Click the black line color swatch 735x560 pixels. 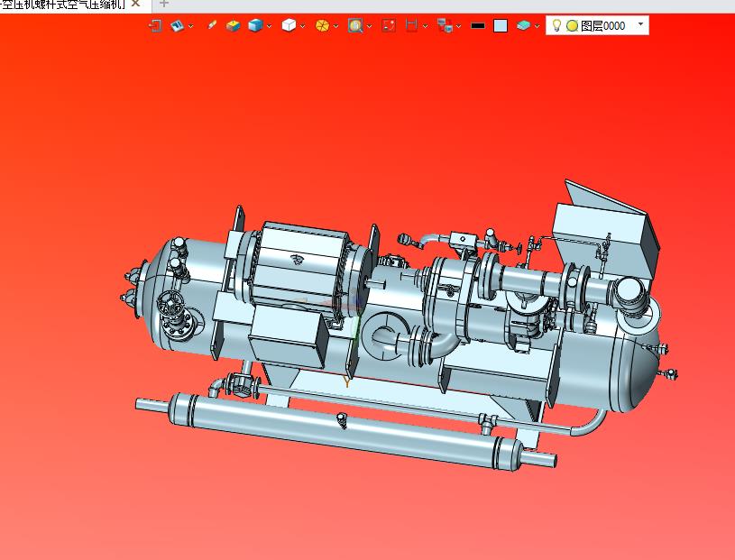tap(478, 25)
